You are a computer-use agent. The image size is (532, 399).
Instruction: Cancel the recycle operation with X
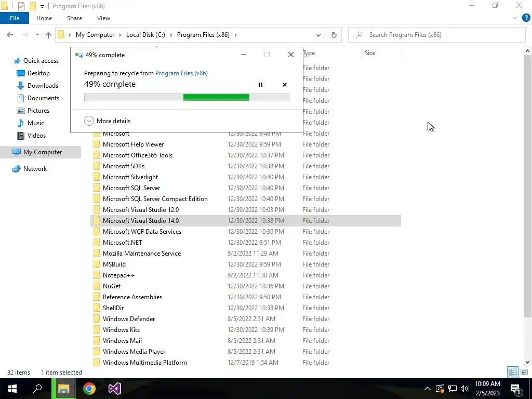tap(285, 85)
